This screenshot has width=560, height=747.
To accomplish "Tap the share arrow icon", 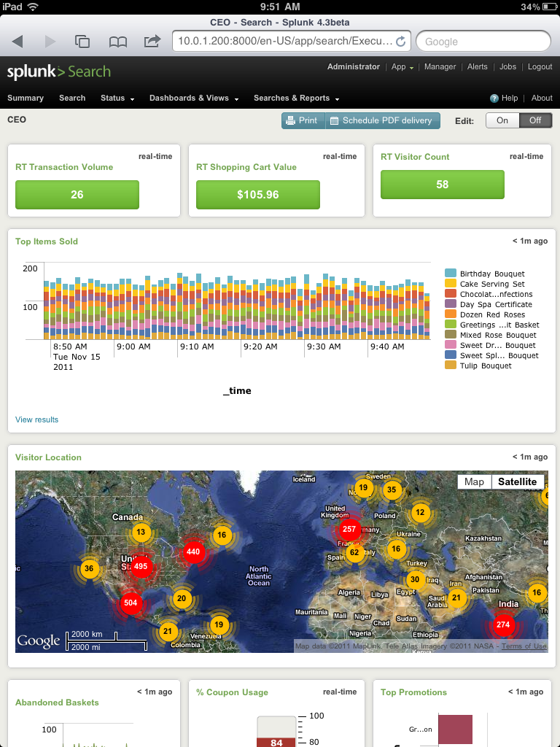I will pyautogui.click(x=152, y=41).
